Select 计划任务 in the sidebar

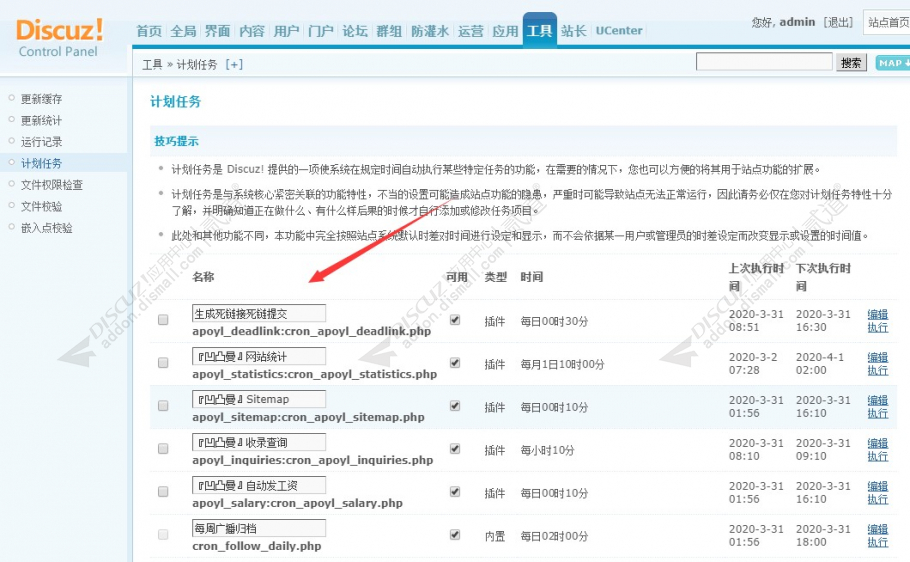(x=41, y=163)
